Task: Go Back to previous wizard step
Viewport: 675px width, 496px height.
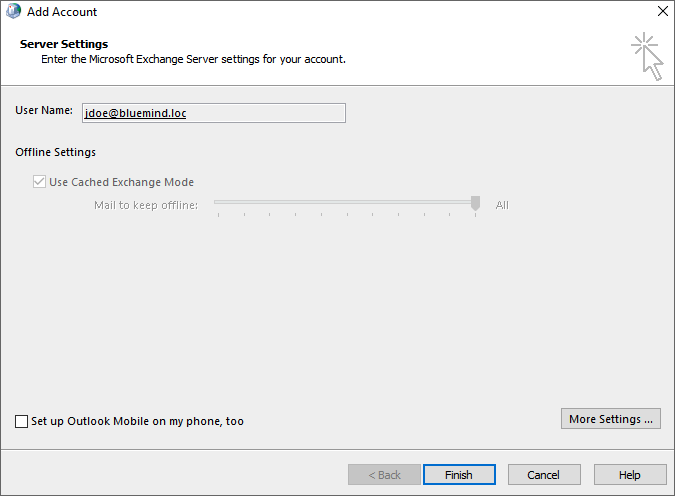Action: pos(384,474)
